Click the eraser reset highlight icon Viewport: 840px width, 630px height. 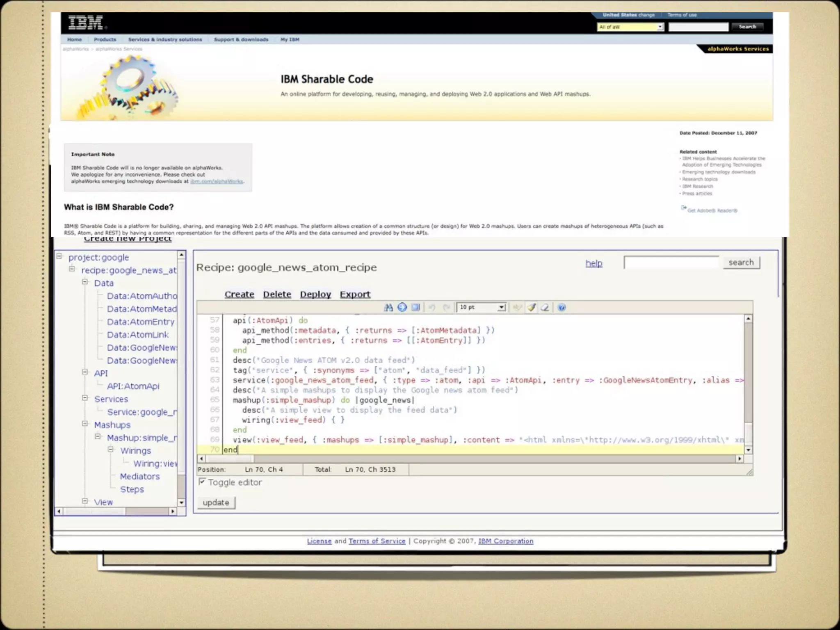point(545,307)
